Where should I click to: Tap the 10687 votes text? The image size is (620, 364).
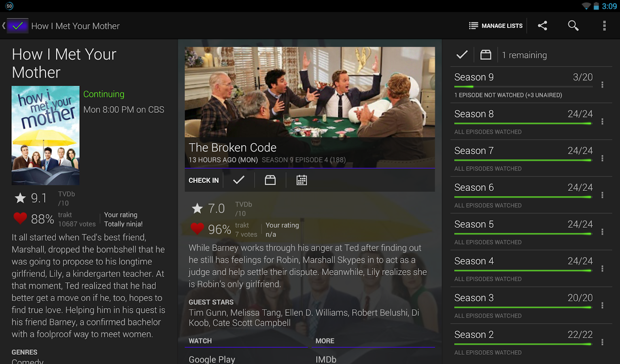coord(77,224)
